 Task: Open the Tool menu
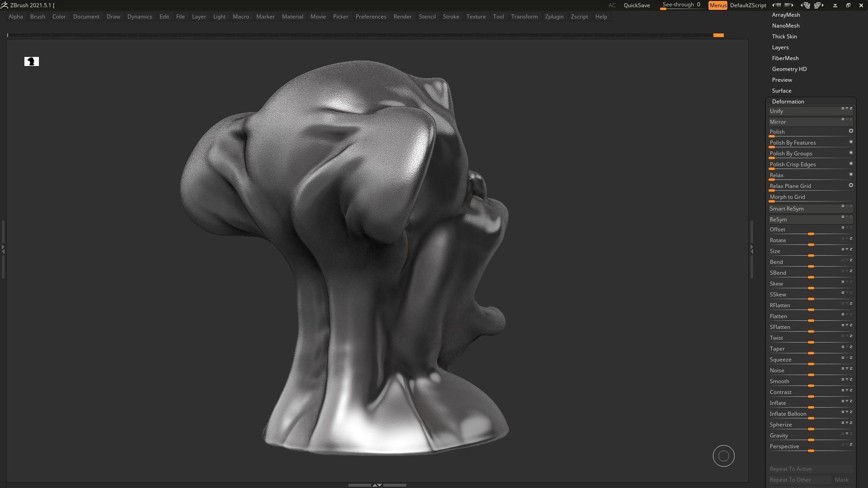(498, 17)
